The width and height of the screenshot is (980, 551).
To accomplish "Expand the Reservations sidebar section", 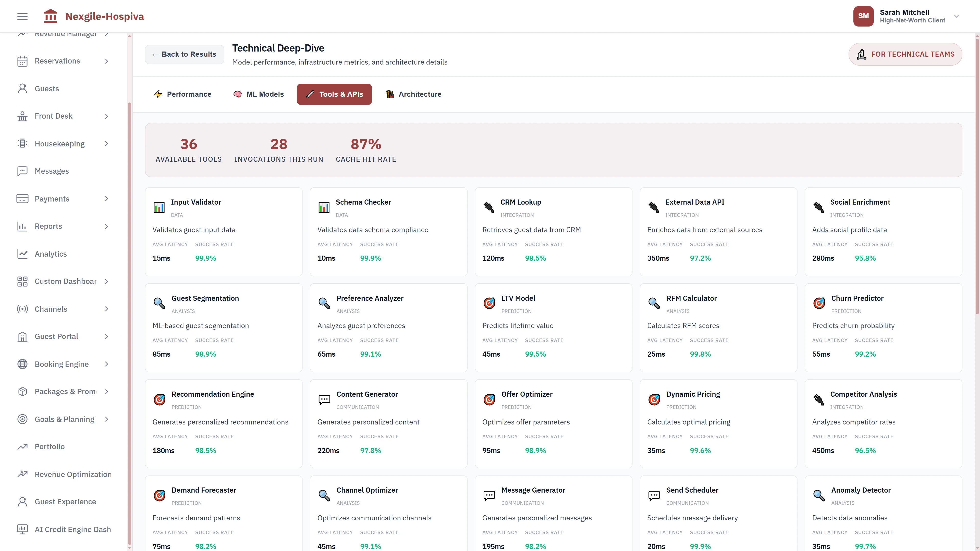I will pos(106,61).
